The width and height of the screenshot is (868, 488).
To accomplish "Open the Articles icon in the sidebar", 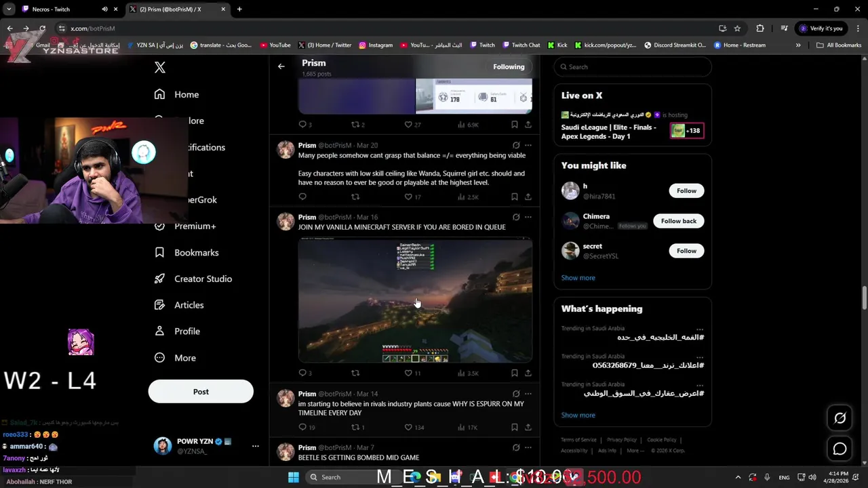I will (x=159, y=305).
